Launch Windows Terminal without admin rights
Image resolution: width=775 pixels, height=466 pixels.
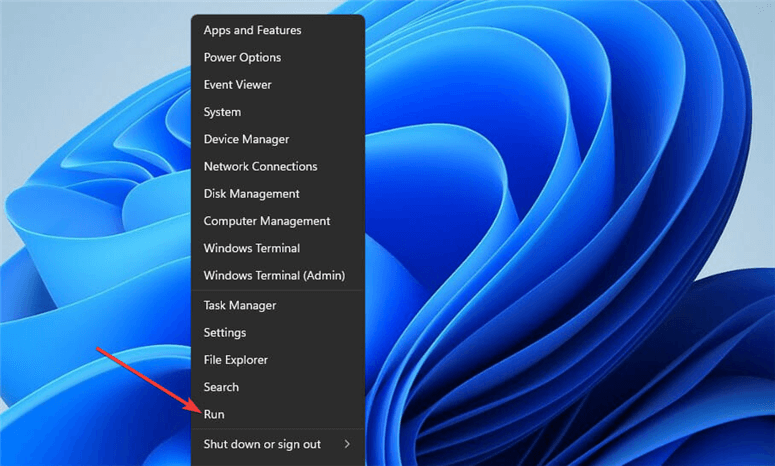(278, 248)
